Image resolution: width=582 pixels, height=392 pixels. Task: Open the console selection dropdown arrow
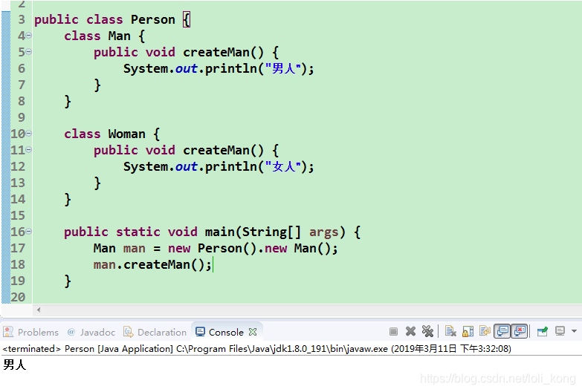574,331
